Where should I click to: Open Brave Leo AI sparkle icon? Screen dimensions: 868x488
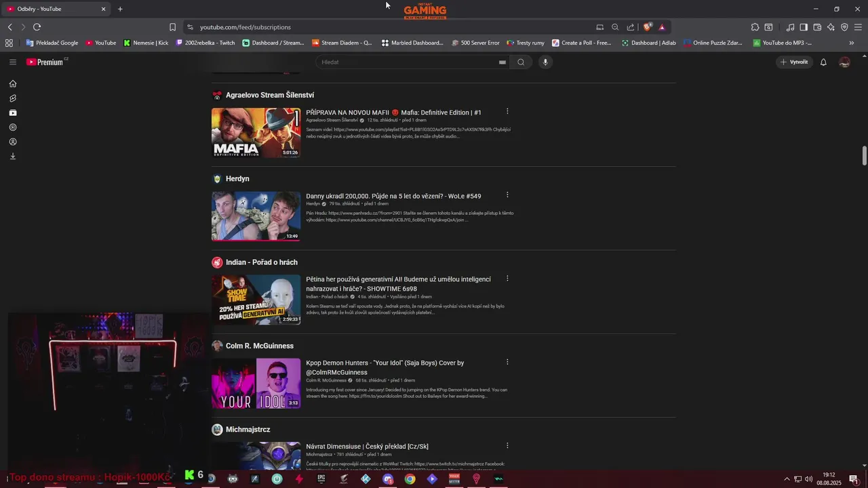click(x=831, y=27)
